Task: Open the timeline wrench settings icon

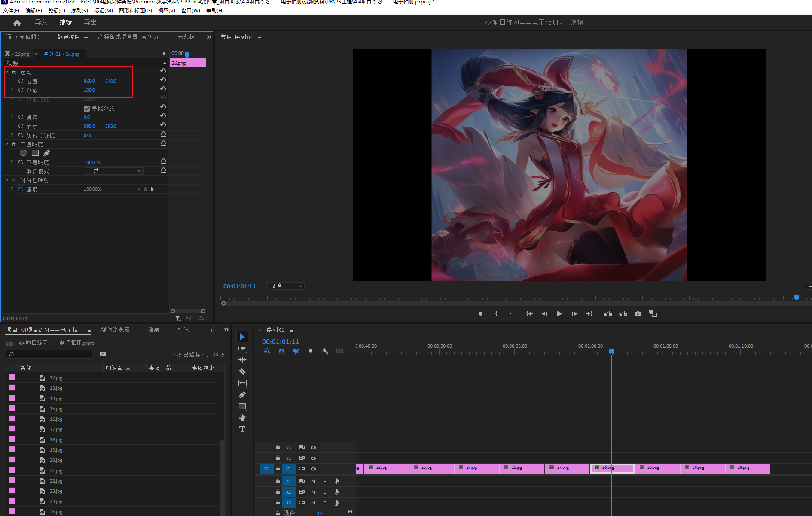Action: pyautogui.click(x=325, y=351)
